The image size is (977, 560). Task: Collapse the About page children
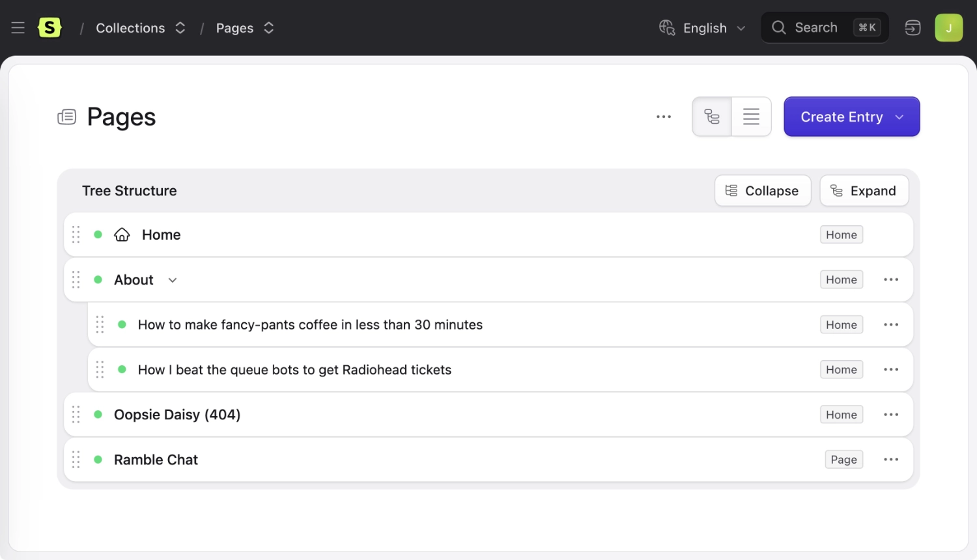tap(173, 280)
